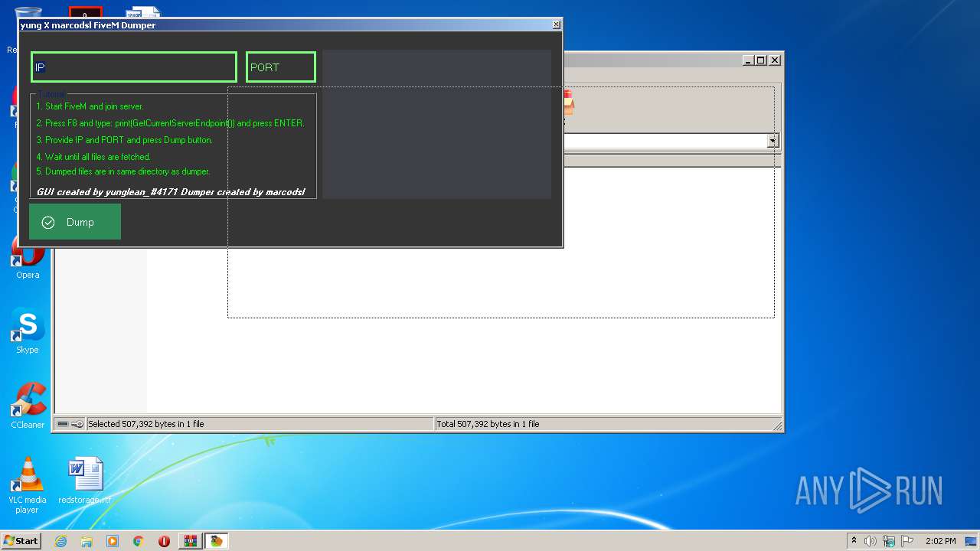This screenshot has height=551, width=980.
Task: Open Windows Media Player from taskbar
Action: pos(113,541)
